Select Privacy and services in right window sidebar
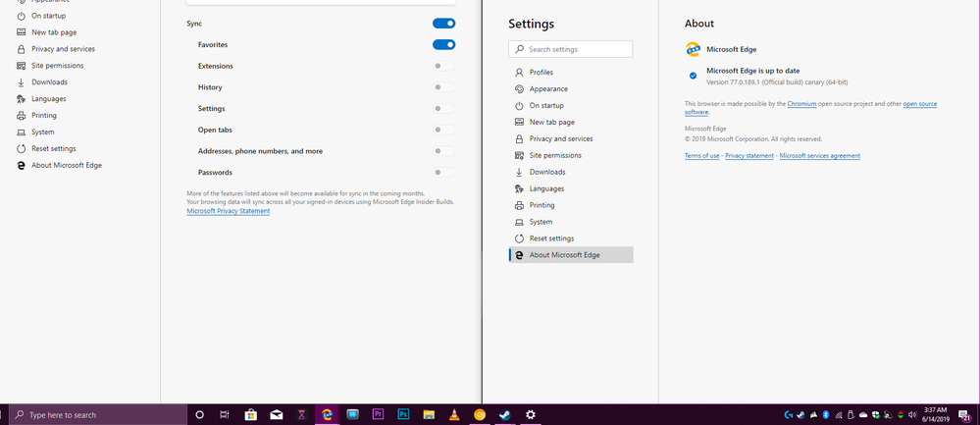This screenshot has height=425, width=980. tap(571, 138)
